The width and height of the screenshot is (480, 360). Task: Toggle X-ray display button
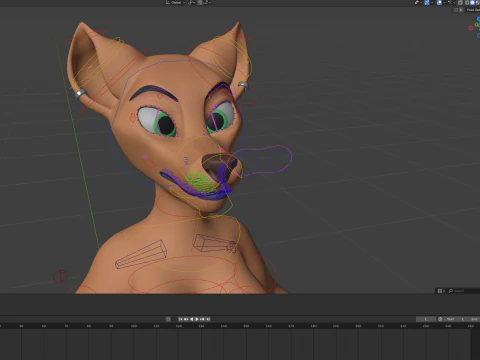pos(460,2)
